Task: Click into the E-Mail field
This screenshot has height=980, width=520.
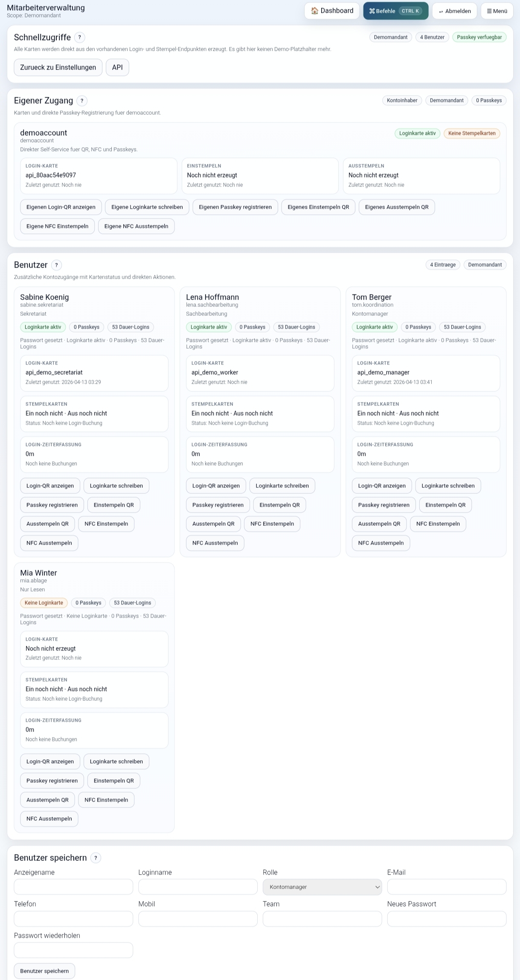Action: tap(446, 887)
